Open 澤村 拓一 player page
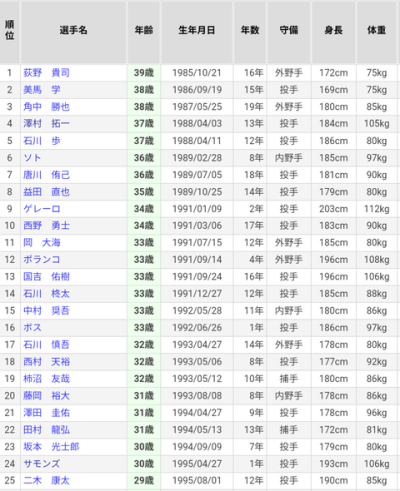The width and height of the screenshot is (400, 491). click(x=46, y=124)
